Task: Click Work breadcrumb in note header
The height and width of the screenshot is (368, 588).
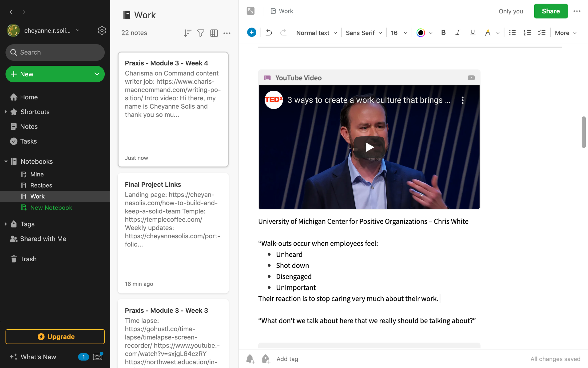Action: pos(282,11)
